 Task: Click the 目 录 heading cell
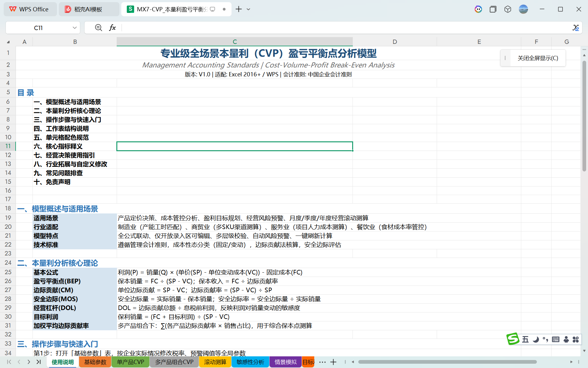pyautogui.click(x=26, y=93)
